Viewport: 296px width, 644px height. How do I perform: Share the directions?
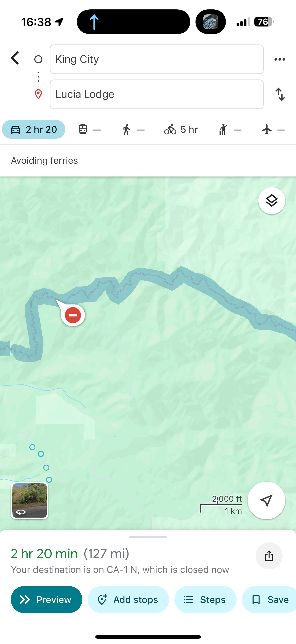[269, 556]
